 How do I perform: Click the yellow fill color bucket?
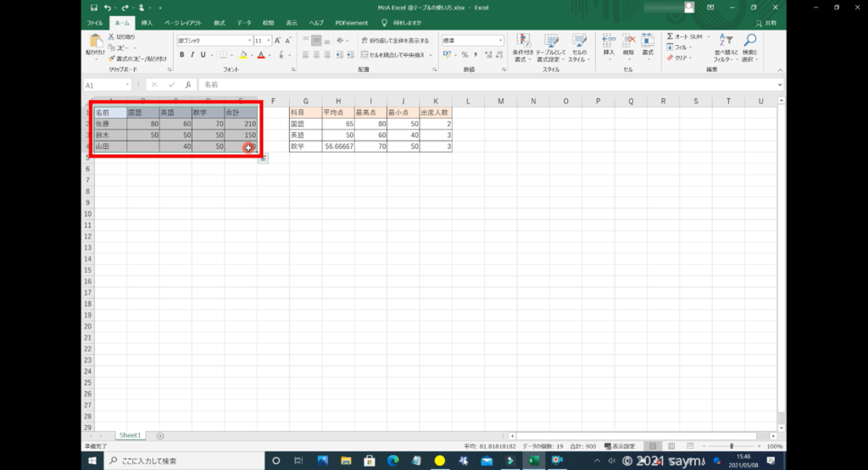(242, 55)
